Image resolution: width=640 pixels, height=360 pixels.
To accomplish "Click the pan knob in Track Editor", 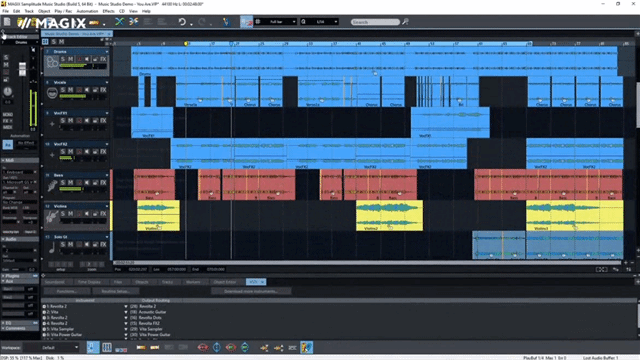I will click(x=8, y=92).
